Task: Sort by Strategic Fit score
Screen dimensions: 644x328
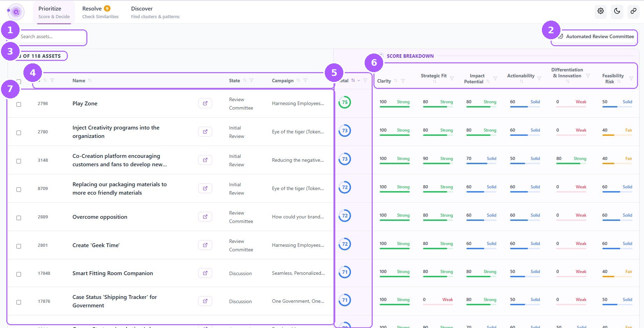Action: tap(435, 82)
